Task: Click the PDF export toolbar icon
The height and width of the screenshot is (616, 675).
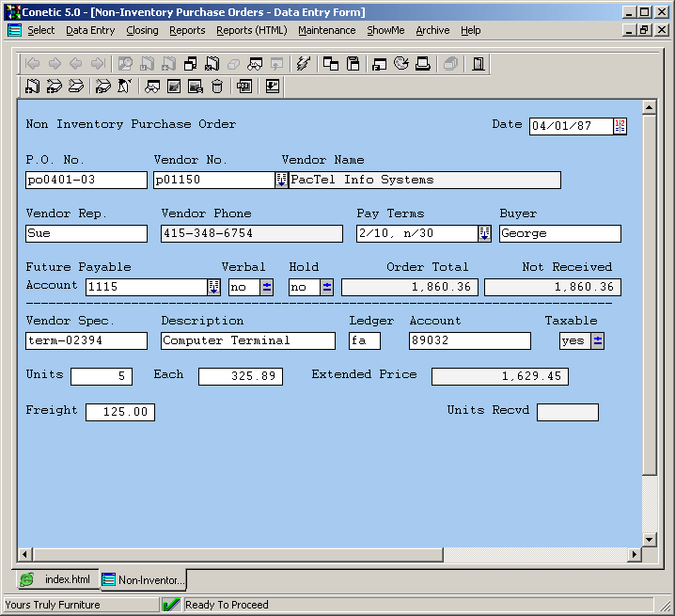Action: 244,87
